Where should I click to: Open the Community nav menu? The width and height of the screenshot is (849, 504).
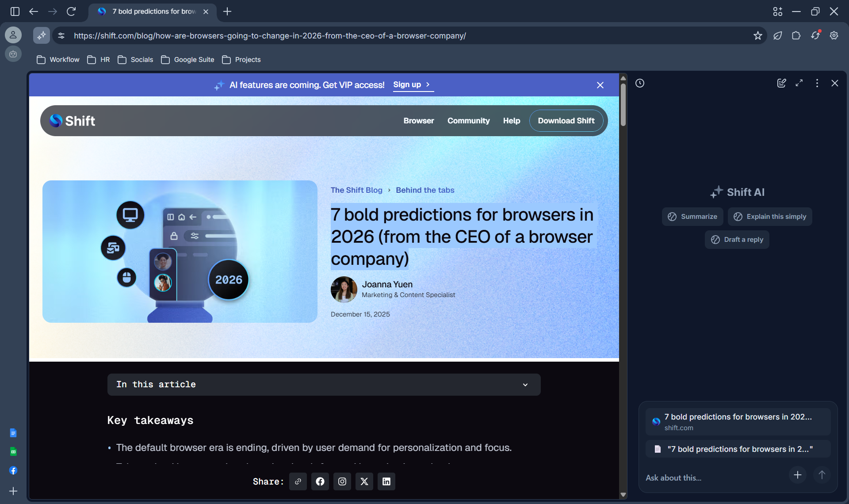(468, 121)
